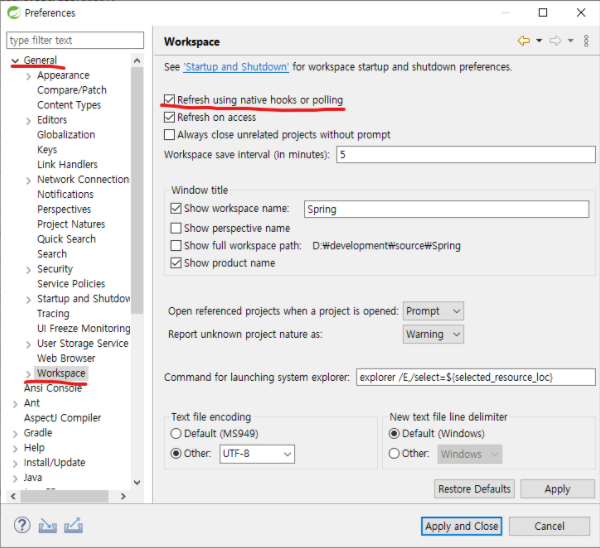
Task: Expand the User Storage Service node
Action: tap(28, 344)
